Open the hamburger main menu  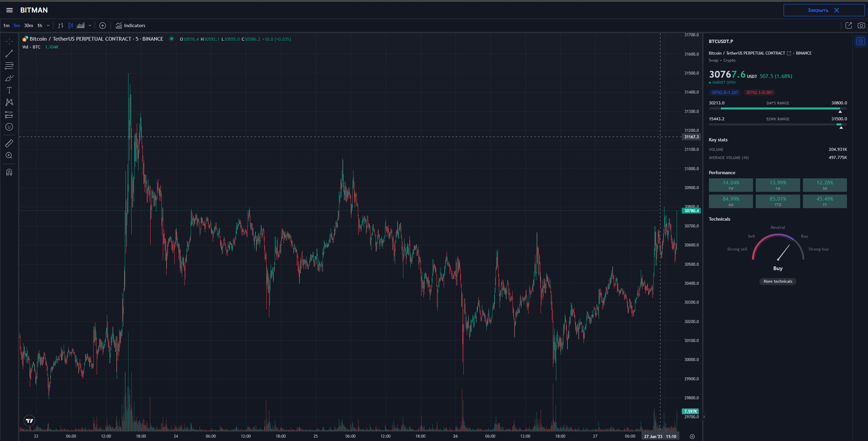coord(9,10)
